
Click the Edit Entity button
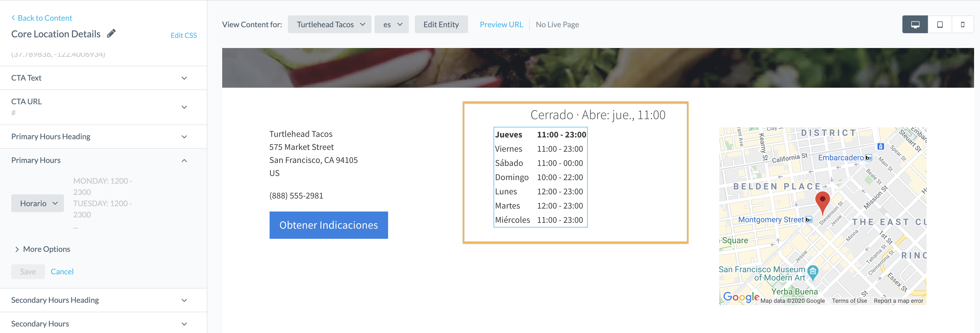tap(441, 24)
